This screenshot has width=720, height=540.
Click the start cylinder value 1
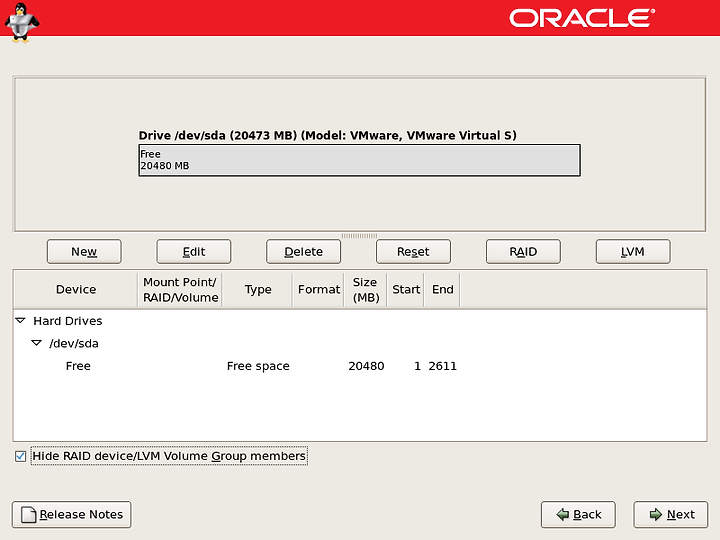[417, 366]
